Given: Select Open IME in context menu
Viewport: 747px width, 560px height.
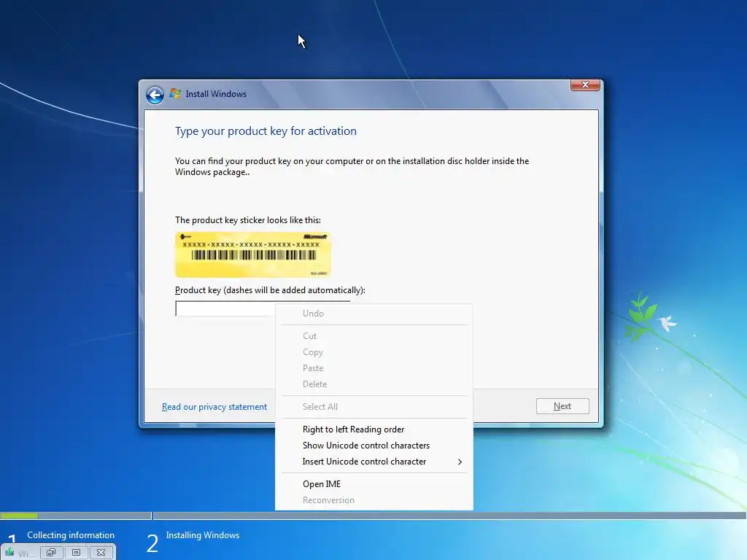Looking at the screenshot, I should click(x=374, y=484).
